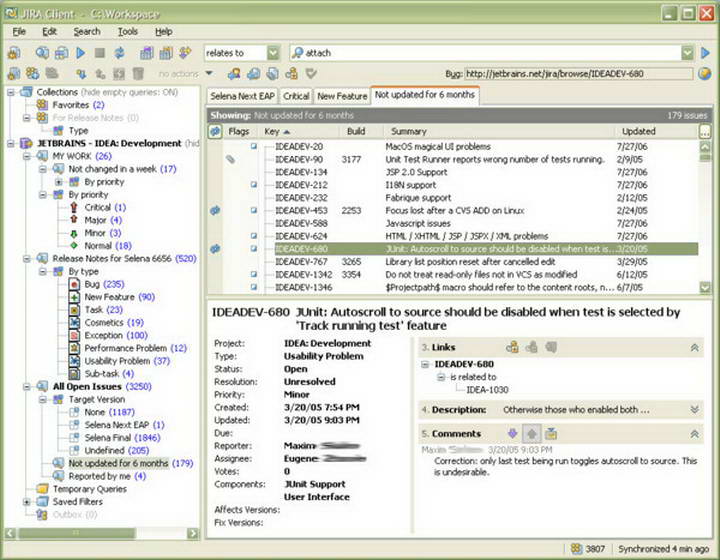This screenshot has height=560, width=720.
Task: Click the add-link icon in Links section header
Action: (x=512, y=347)
